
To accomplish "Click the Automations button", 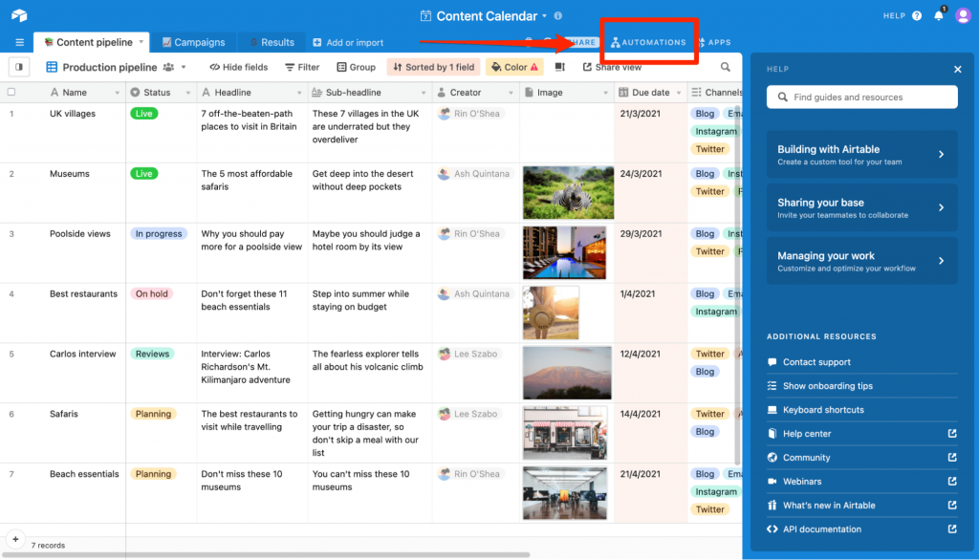I will pos(648,43).
